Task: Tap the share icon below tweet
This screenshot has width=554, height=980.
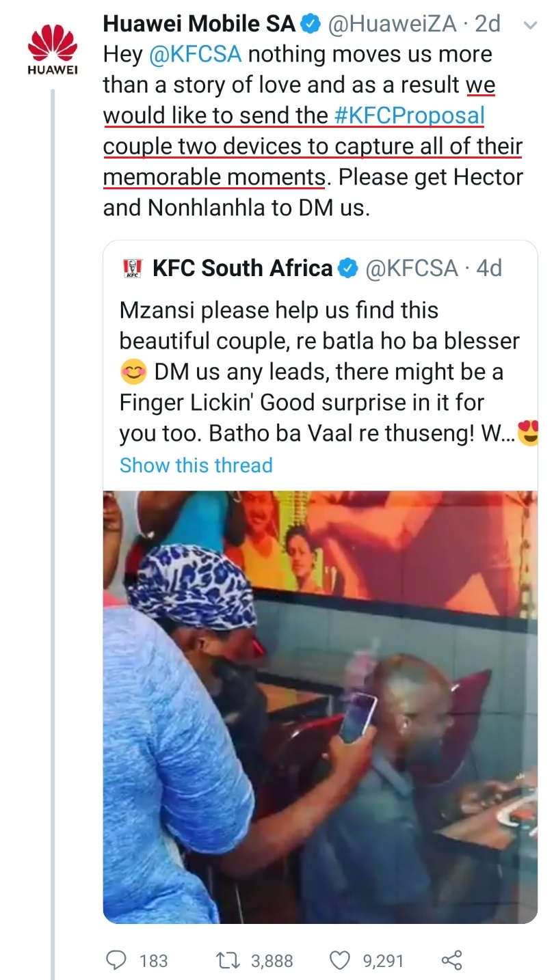Action: [x=452, y=960]
